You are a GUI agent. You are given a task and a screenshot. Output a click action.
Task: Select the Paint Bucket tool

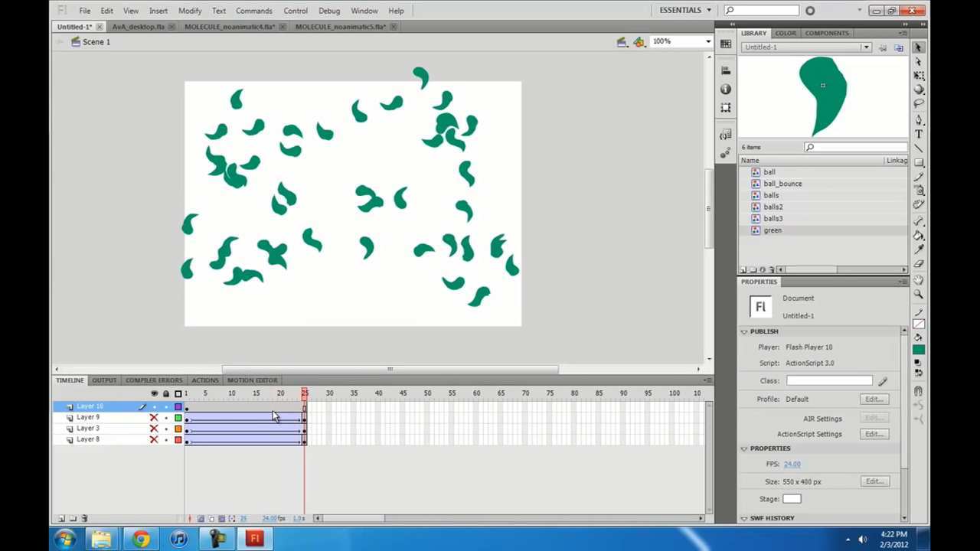pyautogui.click(x=919, y=234)
